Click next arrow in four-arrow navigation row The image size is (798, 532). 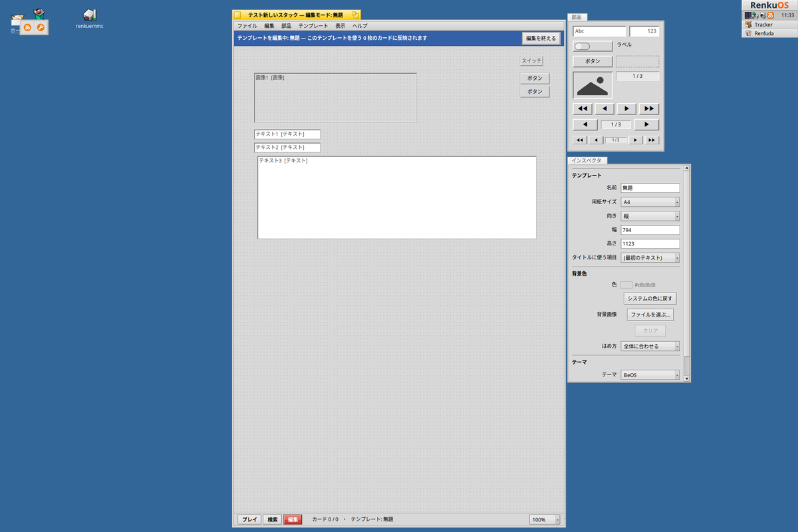click(x=626, y=108)
